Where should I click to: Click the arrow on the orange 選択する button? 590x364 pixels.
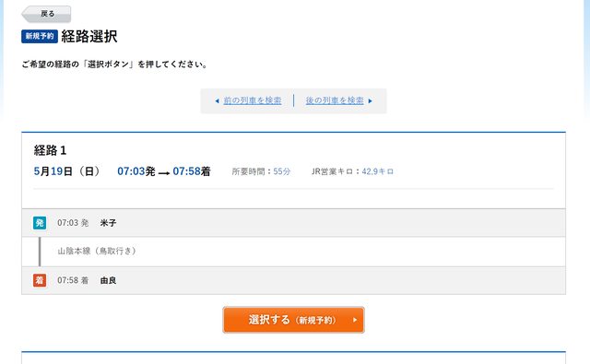click(x=355, y=320)
